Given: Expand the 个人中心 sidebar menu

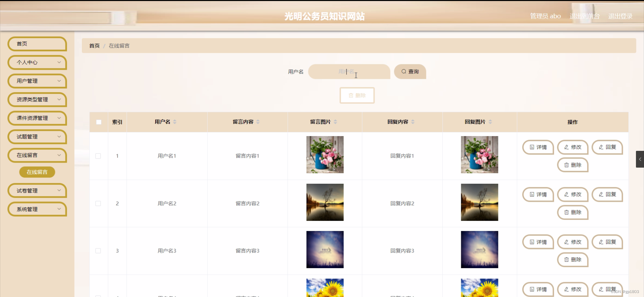Looking at the screenshot, I should [37, 62].
